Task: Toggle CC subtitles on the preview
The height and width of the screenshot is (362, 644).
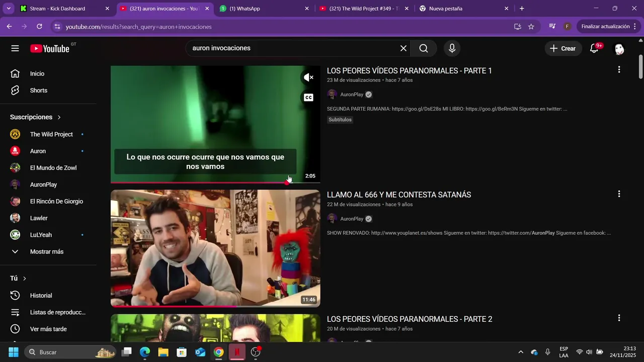Action: coord(308,98)
